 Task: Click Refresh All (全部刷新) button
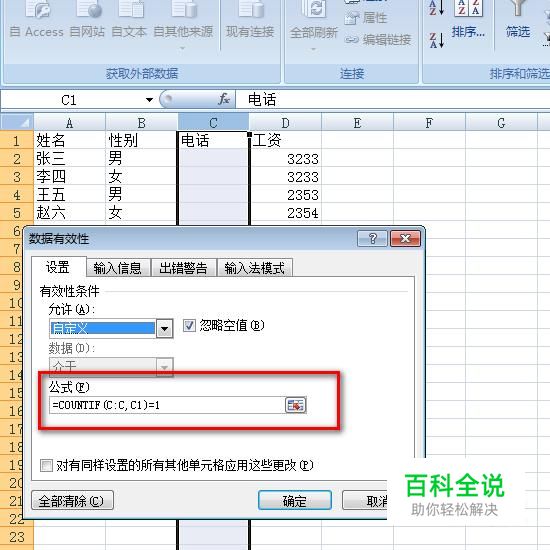tap(314, 25)
